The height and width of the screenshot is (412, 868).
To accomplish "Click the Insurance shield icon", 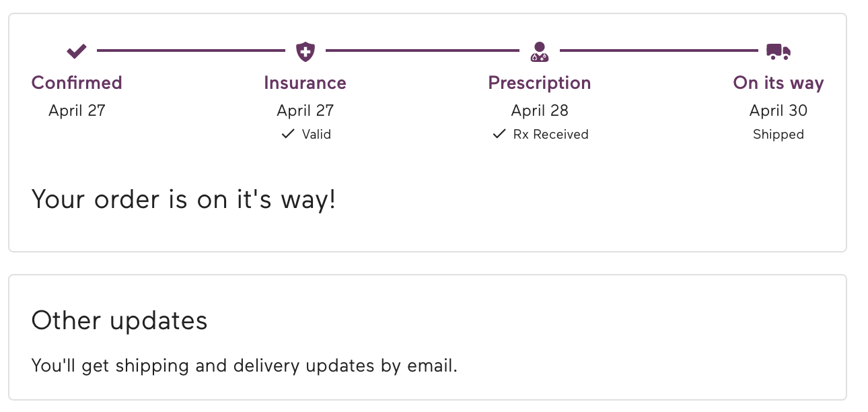I will 305,50.
